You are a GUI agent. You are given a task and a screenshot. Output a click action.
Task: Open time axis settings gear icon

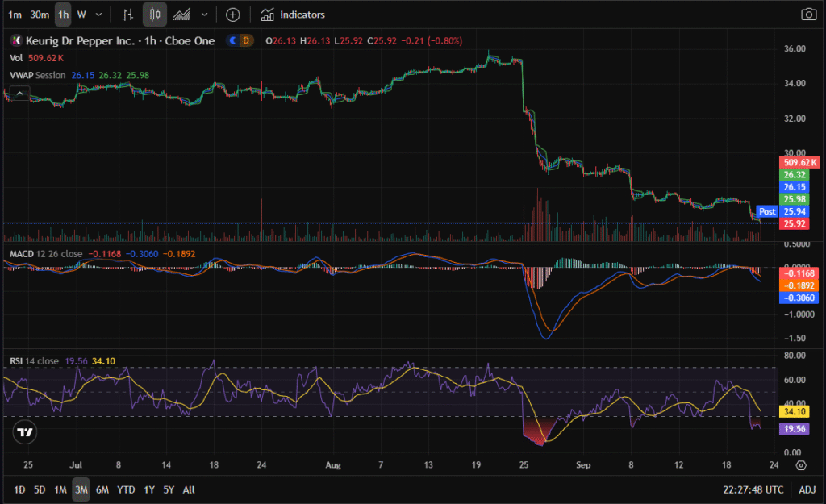click(x=800, y=464)
